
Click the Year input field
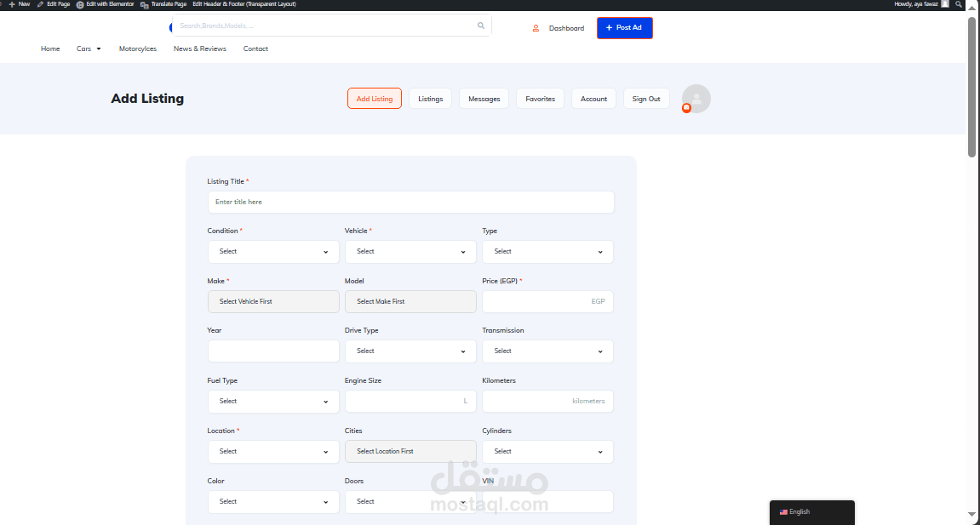(x=273, y=351)
